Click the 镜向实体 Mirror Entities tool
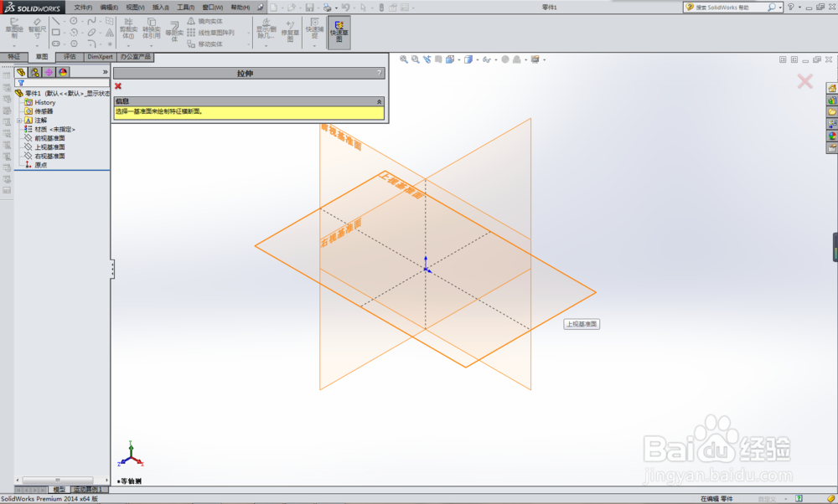 pyautogui.click(x=204, y=21)
